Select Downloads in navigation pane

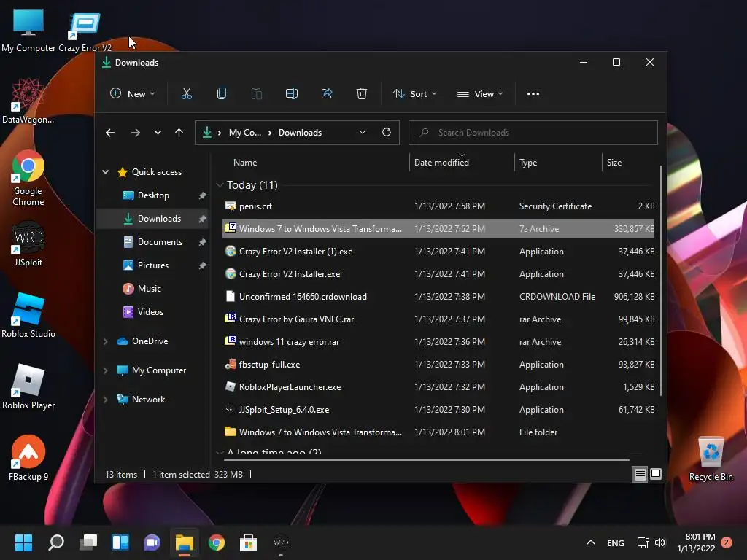pyautogui.click(x=152, y=219)
